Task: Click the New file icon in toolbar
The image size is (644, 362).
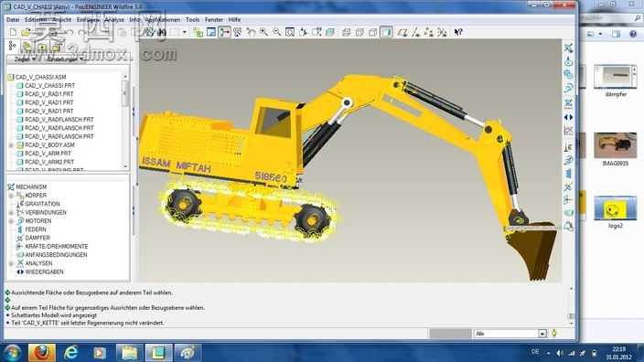Action: click(13, 32)
